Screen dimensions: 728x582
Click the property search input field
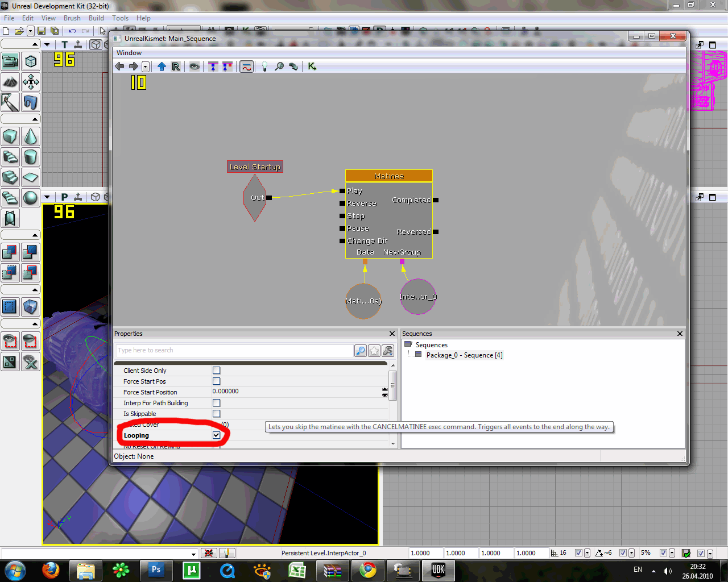pyautogui.click(x=234, y=350)
